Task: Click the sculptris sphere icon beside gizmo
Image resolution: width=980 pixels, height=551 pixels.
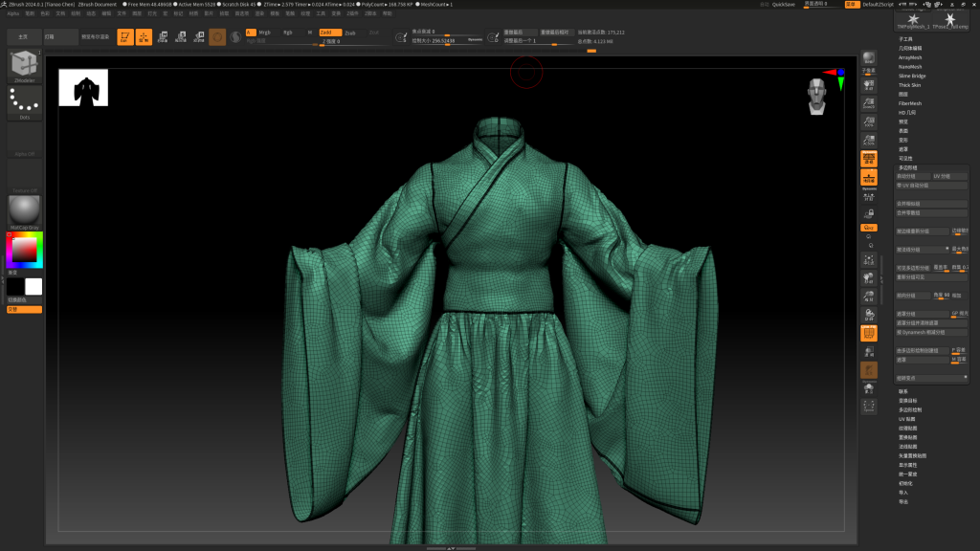Action: 235,37
